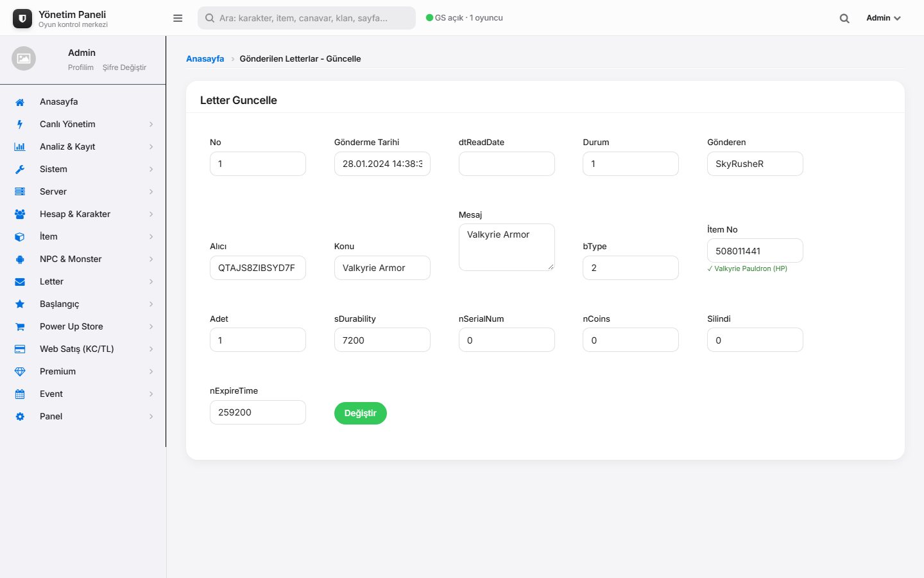Click the Mesaj textarea
The width and height of the screenshot is (924, 578).
click(x=507, y=247)
